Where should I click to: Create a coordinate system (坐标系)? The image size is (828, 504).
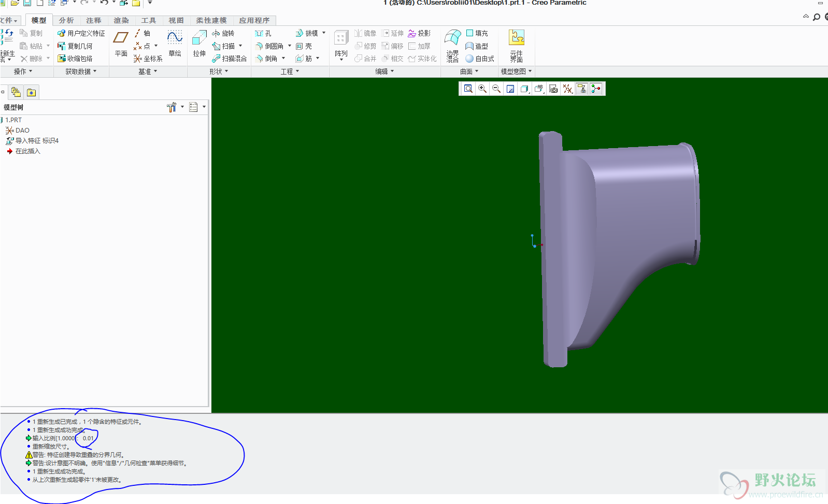[x=148, y=59]
